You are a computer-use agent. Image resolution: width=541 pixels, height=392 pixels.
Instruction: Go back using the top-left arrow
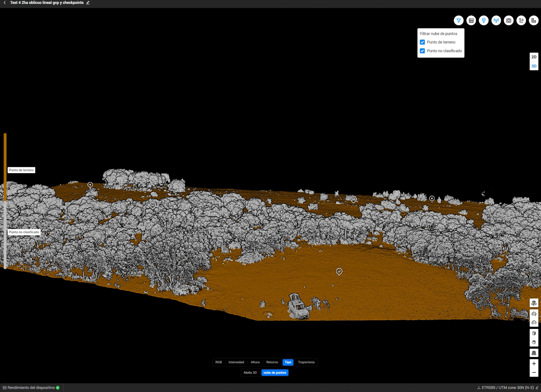point(5,3)
